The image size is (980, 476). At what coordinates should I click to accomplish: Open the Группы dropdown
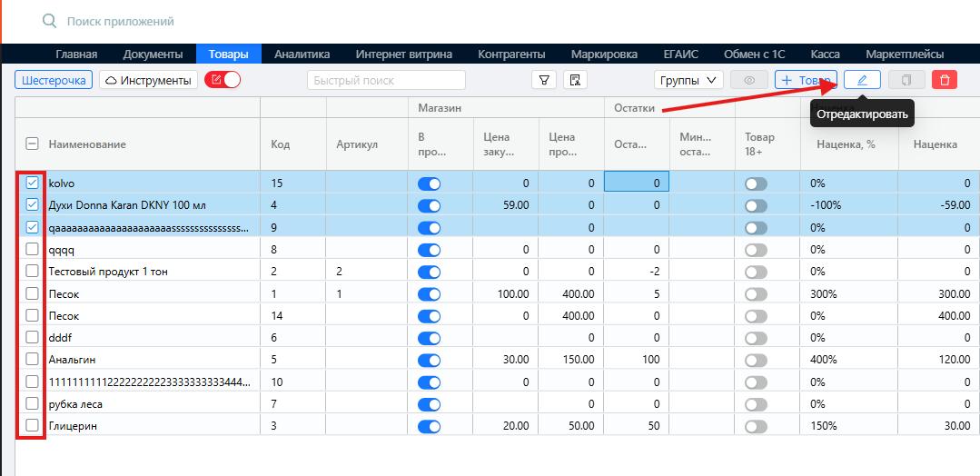(688, 80)
